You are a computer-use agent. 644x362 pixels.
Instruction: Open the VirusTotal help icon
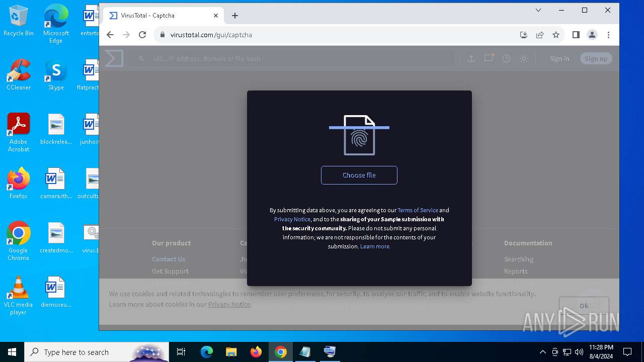point(506,58)
